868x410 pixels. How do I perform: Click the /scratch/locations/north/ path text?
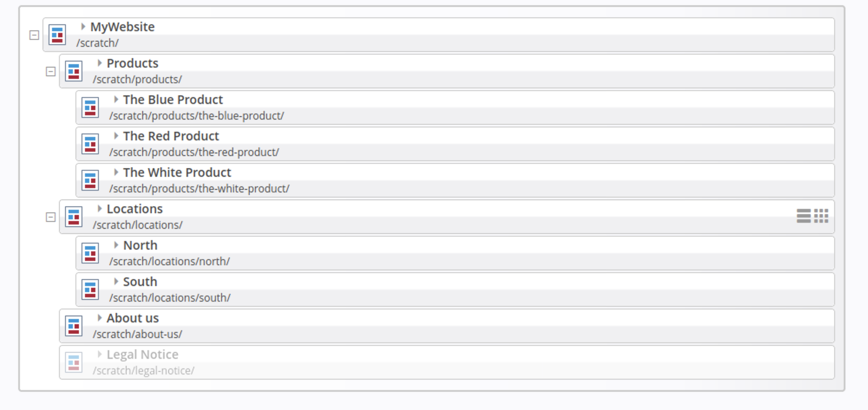[x=170, y=262]
